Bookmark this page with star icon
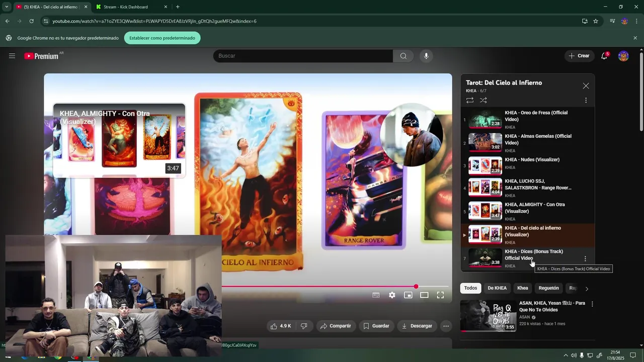The width and height of the screenshot is (644, 362). coord(596,21)
